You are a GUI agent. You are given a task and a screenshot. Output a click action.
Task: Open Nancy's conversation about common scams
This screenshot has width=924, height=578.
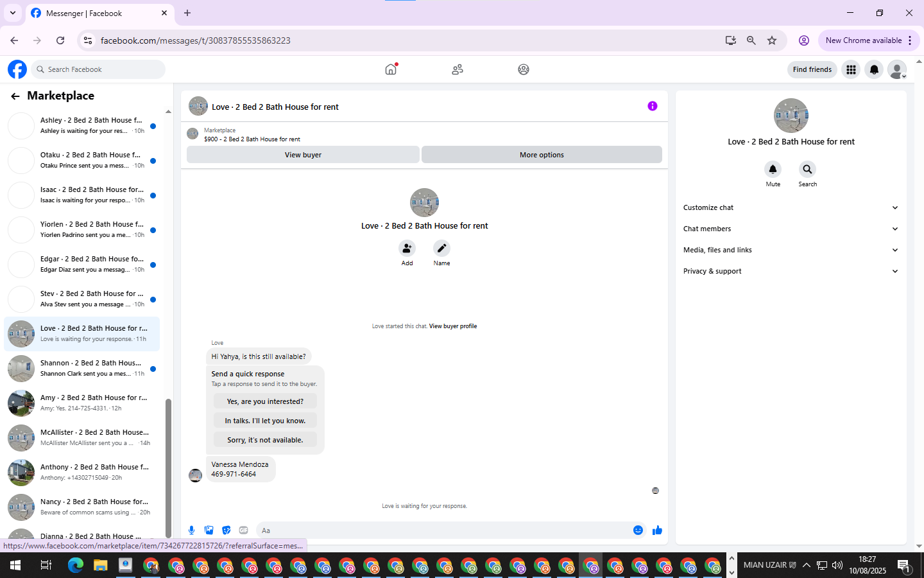click(82, 507)
